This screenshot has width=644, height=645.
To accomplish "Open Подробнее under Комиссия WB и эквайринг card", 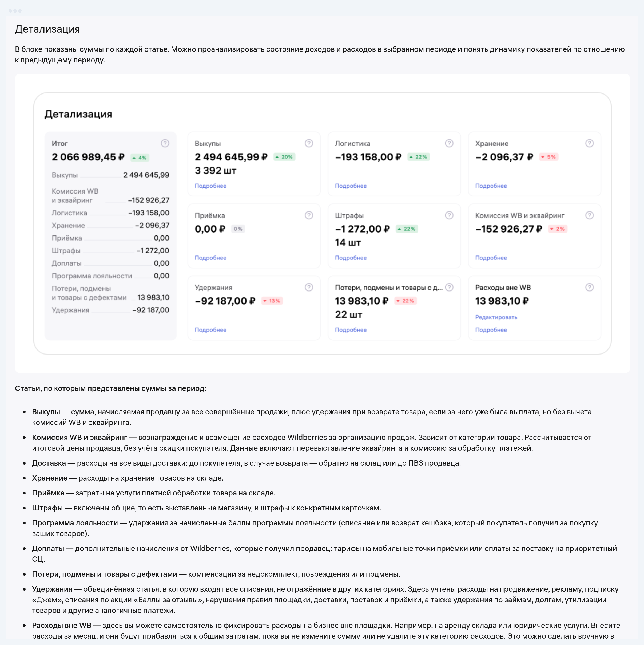I will (491, 258).
